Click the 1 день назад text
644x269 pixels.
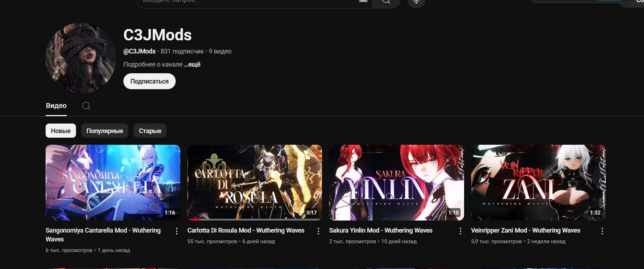114,250
